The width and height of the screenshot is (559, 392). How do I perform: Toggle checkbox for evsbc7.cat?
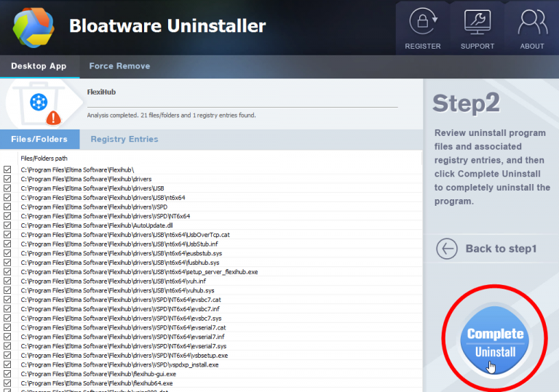[7, 300]
